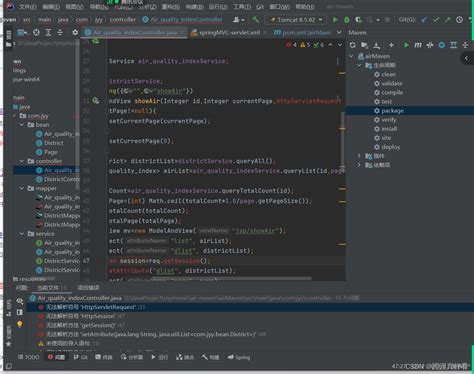Open the 帮助(H) menu
Image resolution: width=474 pixels, height=374 pixels.
[x=305, y=7]
